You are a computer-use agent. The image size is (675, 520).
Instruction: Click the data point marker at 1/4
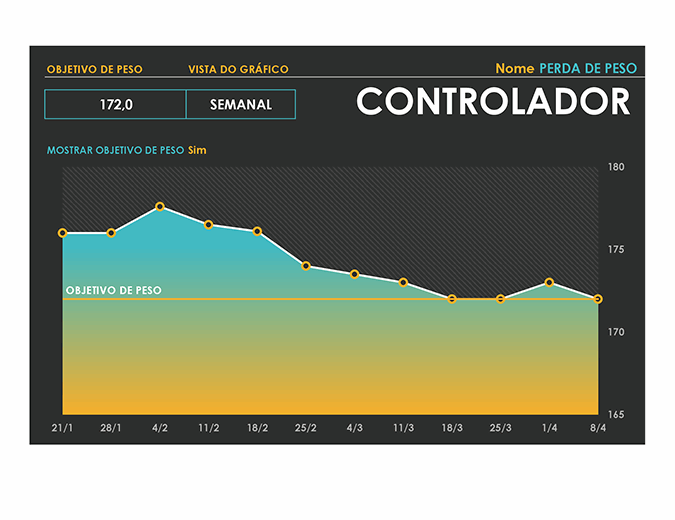pos(549,283)
